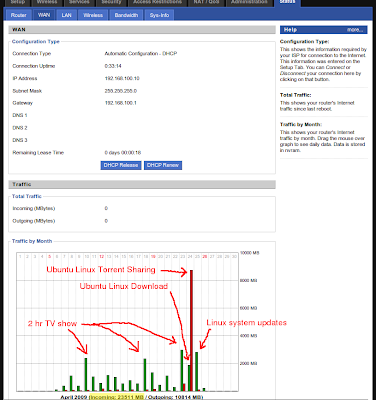Screen dimensions: 376x400
Task: Click day 26 in the graph header
Action: tap(205, 256)
